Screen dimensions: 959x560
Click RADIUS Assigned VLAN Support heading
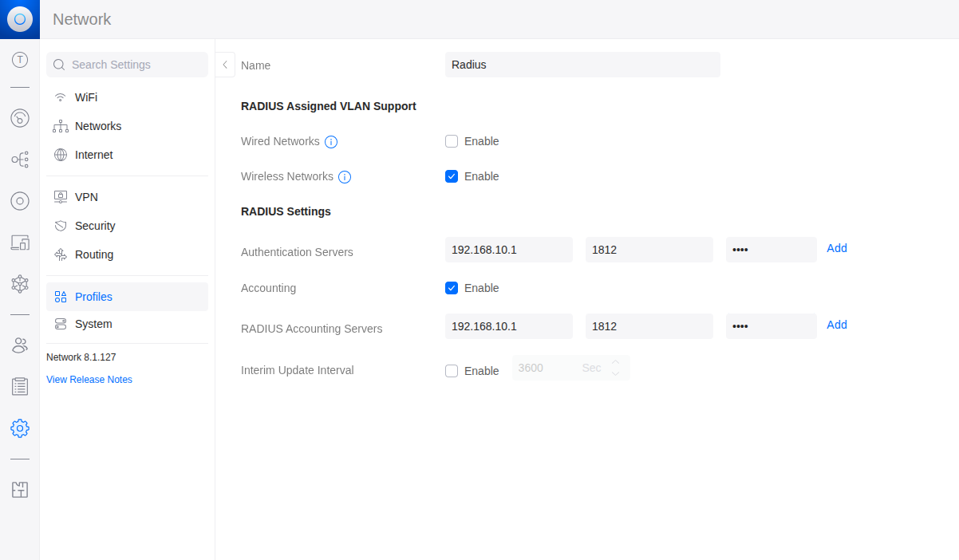tap(329, 106)
